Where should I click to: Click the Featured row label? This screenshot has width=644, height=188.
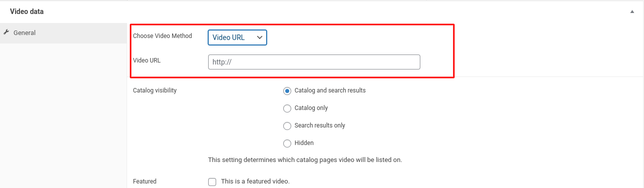145,181
